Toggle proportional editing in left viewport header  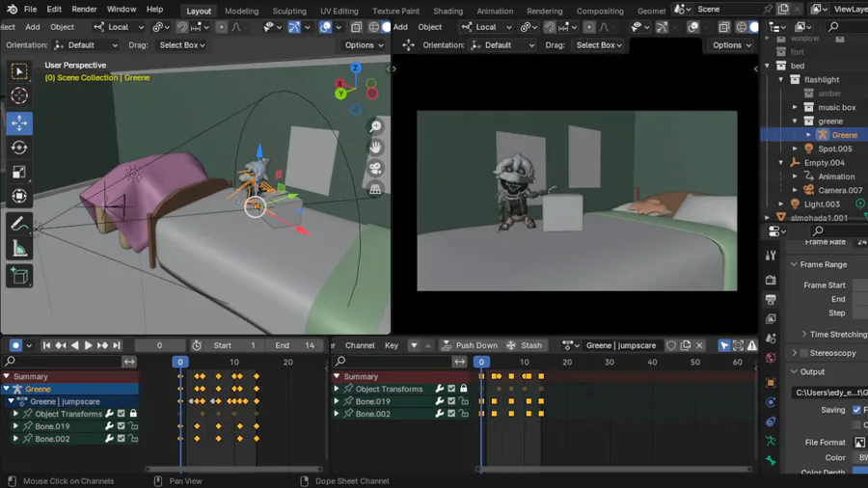[x=222, y=27]
